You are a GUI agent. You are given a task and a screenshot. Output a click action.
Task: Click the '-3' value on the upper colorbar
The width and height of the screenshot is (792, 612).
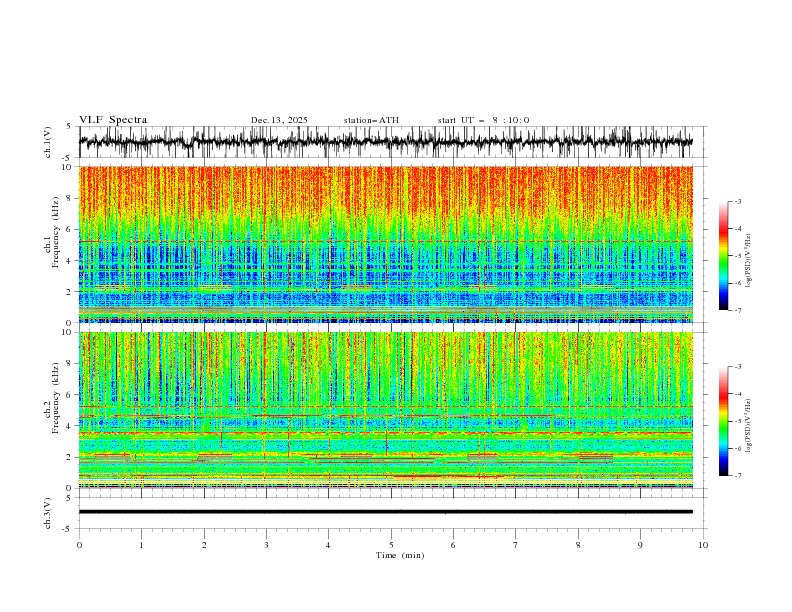pyautogui.click(x=737, y=201)
